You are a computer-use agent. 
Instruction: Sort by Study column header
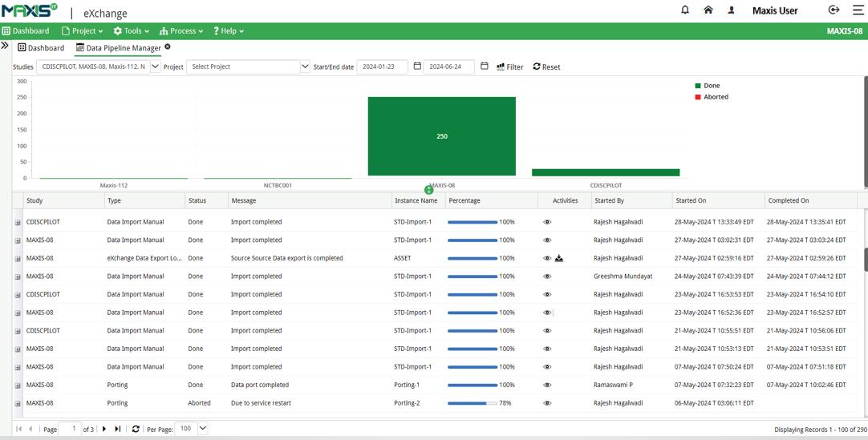point(63,200)
